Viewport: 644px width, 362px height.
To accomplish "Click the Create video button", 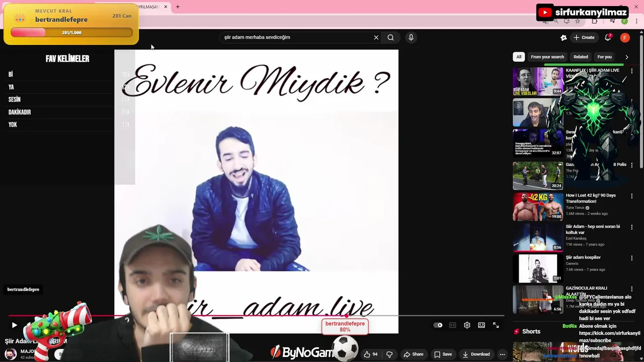I will (584, 37).
